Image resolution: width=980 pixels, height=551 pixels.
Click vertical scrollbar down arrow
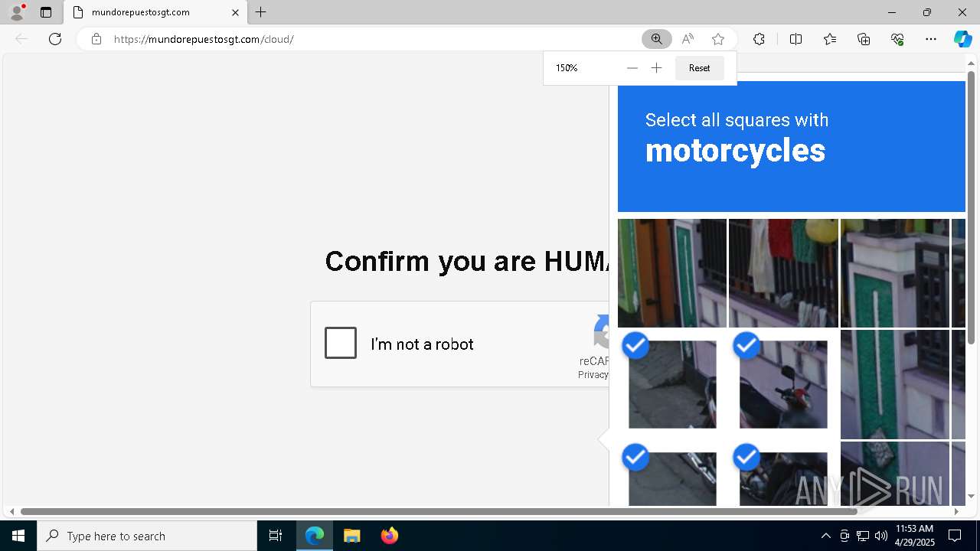pyautogui.click(x=971, y=496)
